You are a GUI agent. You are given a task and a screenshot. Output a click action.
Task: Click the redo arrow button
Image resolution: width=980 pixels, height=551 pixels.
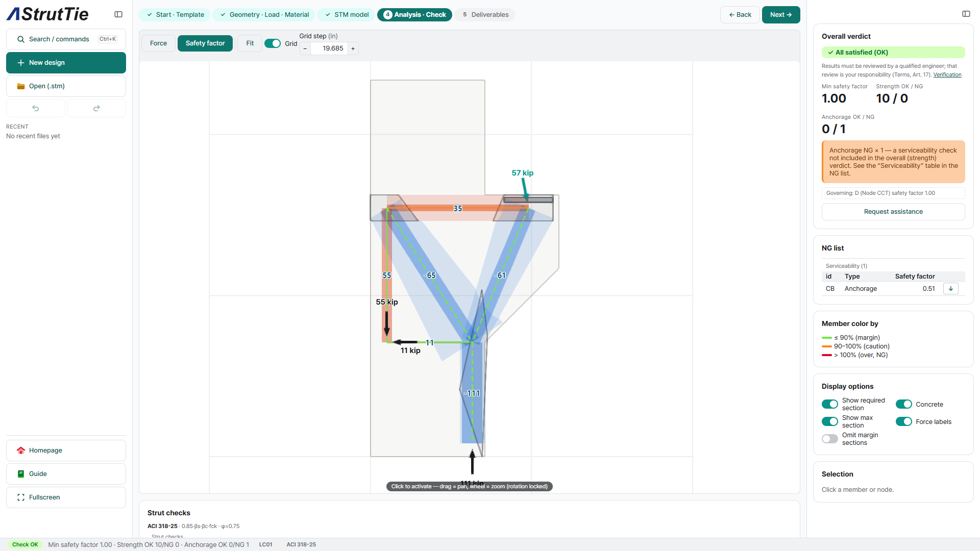(x=96, y=108)
